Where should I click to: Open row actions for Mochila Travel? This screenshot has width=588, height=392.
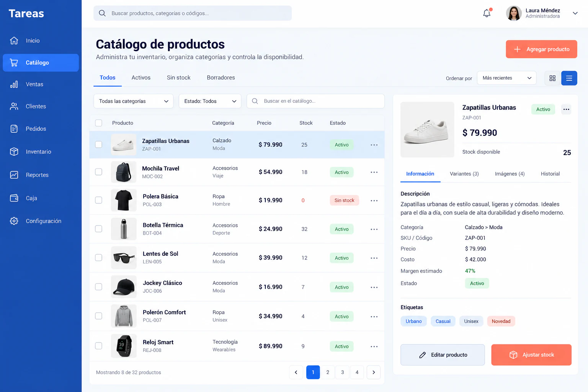tap(374, 172)
